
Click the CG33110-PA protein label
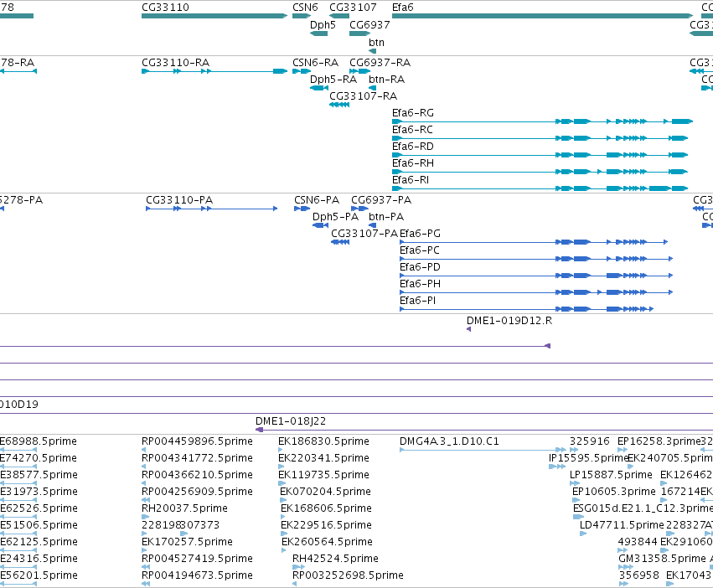click(179, 200)
